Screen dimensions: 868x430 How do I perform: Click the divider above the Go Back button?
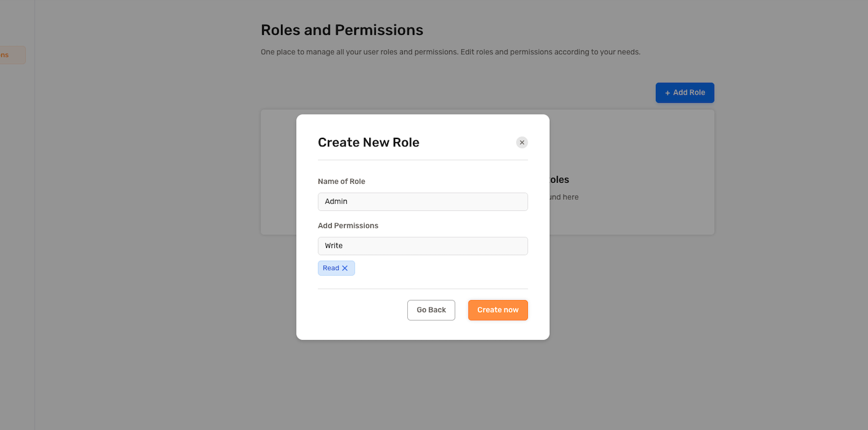coord(423,289)
